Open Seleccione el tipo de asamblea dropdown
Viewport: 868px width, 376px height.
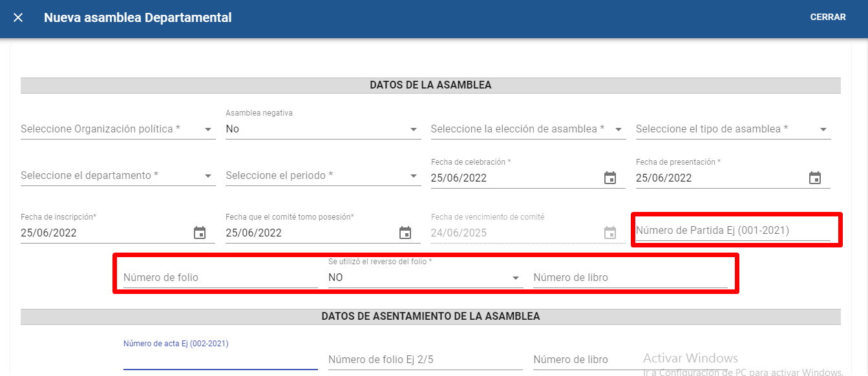[x=732, y=129]
